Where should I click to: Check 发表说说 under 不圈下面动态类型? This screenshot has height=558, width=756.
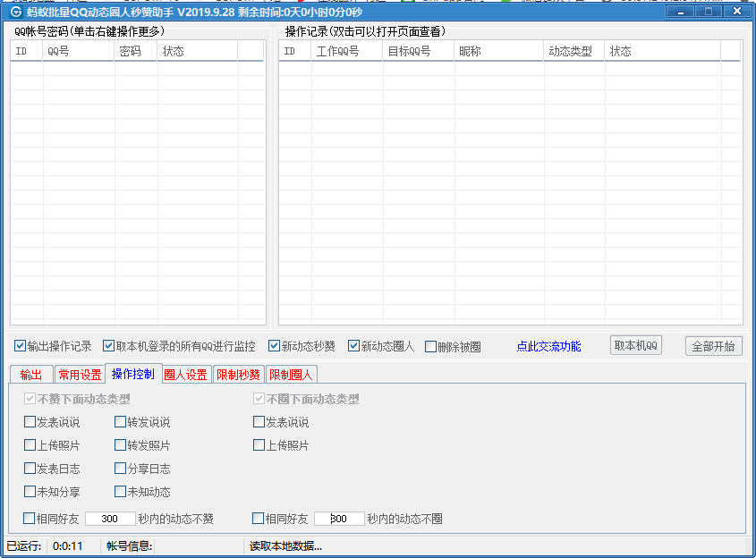pyautogui.click(x=259, y=422)
